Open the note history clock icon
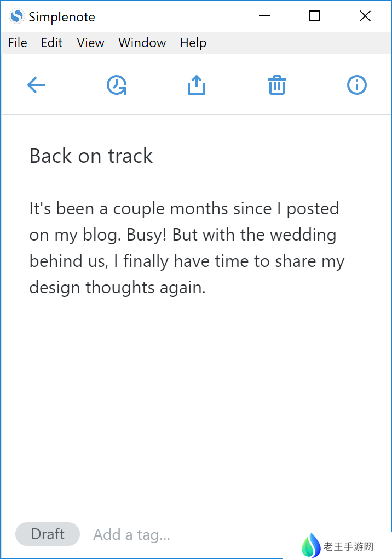 tap(117, 85)
